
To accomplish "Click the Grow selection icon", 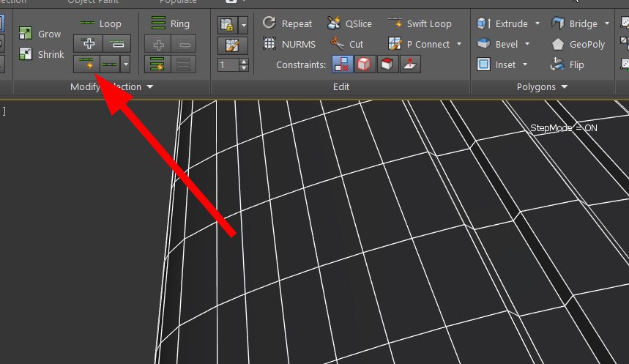I will [x=26, y=33].
